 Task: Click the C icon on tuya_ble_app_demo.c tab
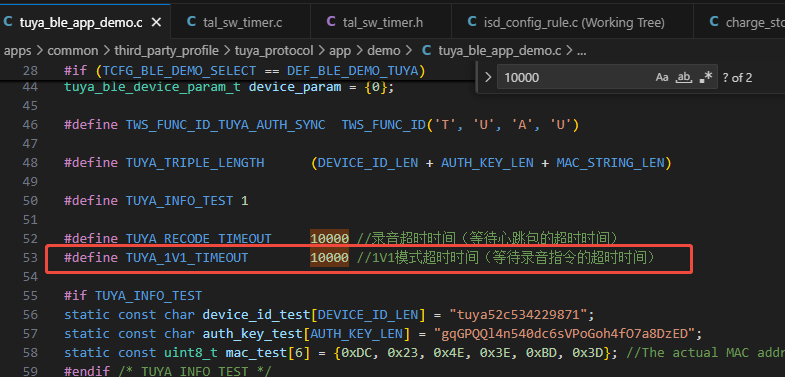[x=8, y=22]
